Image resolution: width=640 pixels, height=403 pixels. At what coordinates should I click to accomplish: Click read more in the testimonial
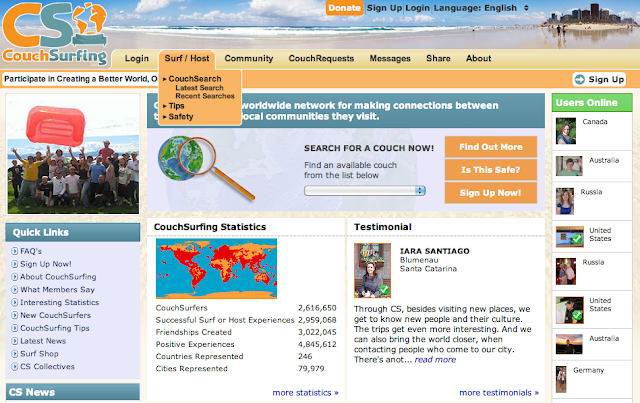pos(435,360)
